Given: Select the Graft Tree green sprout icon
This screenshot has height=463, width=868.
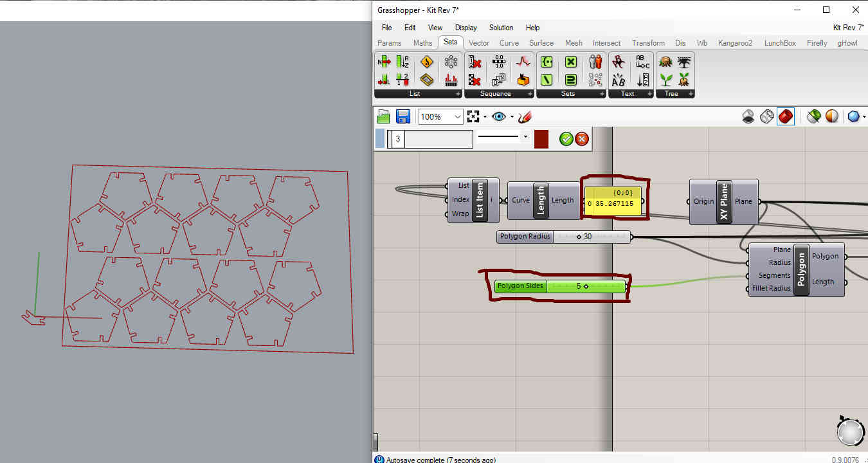Looking at the screenshot, I should [666, 80].
